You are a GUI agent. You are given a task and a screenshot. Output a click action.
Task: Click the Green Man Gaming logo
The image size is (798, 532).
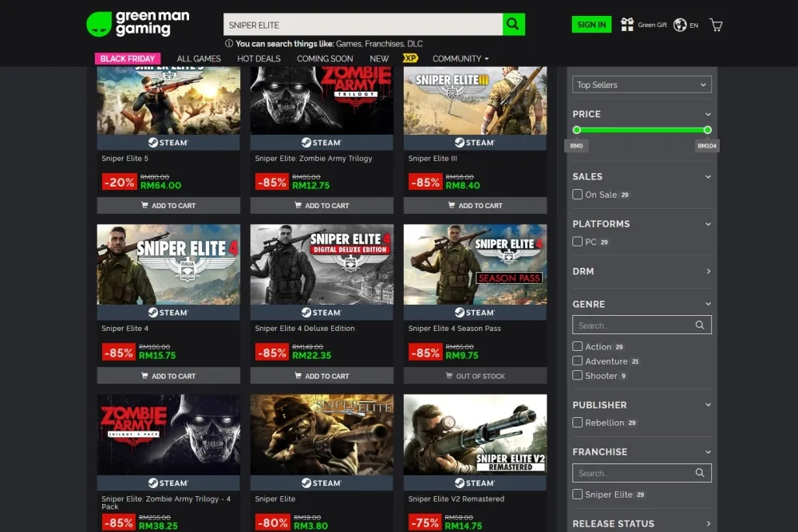[x=138, y=24]
